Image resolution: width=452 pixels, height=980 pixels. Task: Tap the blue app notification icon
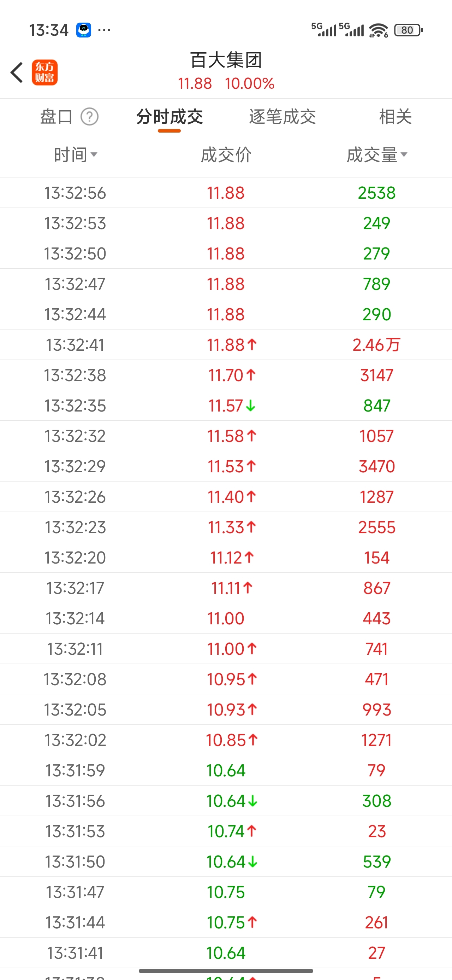[x=84, y=30]
